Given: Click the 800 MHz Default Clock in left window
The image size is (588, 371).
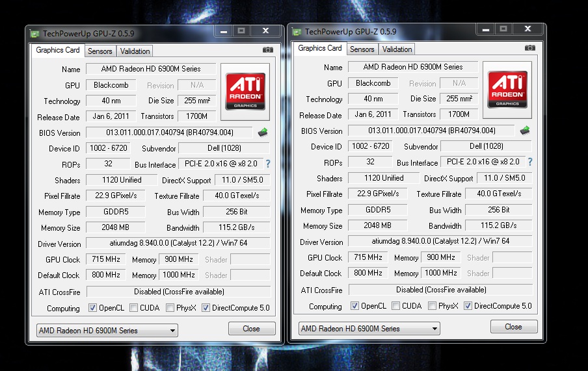Looking at the screenshot, I should pos(106,275).
